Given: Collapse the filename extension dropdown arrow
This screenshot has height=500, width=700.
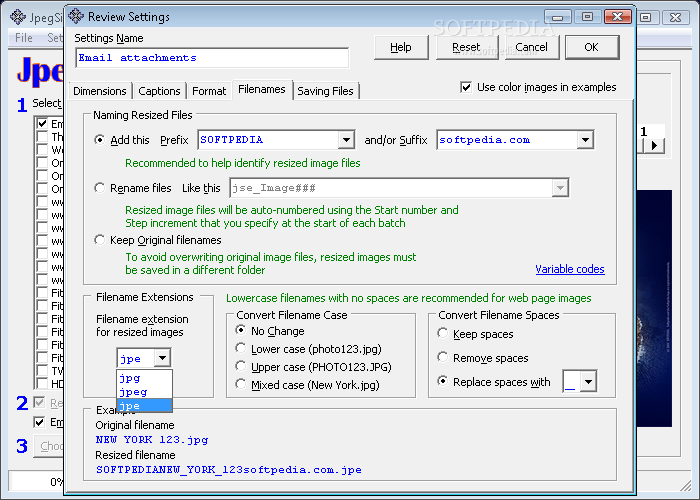Looking at the screenshot, I should (162, 358).
